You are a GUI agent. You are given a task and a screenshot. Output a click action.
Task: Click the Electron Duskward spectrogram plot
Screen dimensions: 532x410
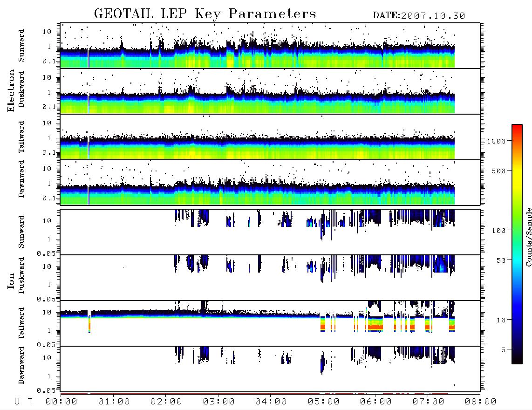(x=270, y=91)
